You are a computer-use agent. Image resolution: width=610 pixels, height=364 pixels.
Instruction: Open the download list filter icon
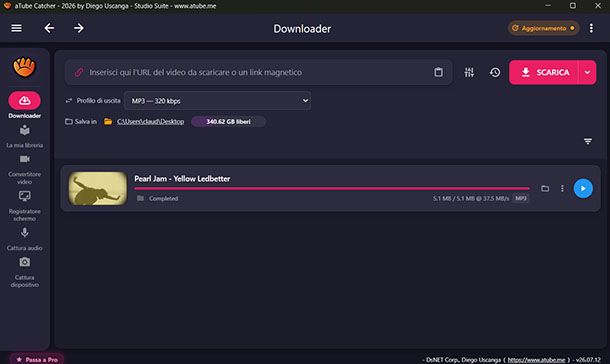587,141
